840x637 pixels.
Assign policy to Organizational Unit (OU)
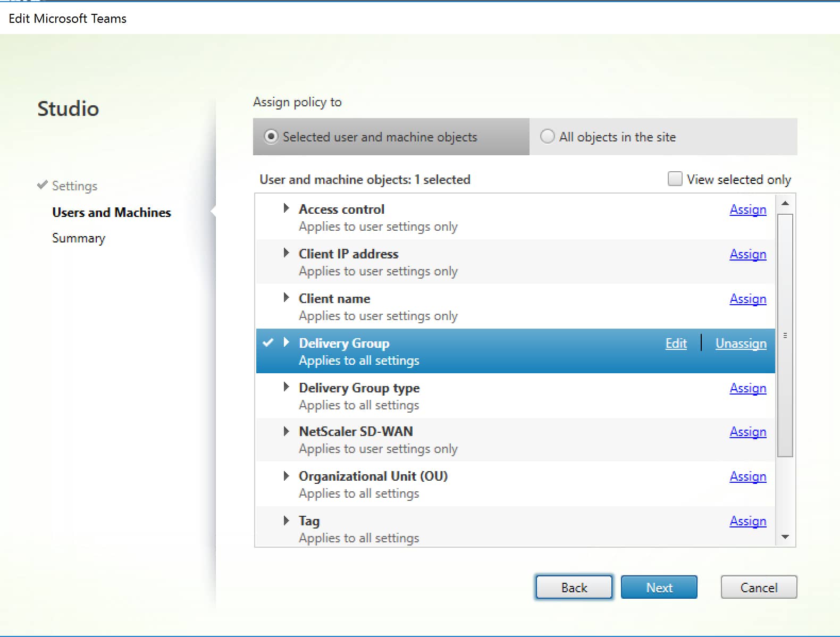click(x=747, y=476)
